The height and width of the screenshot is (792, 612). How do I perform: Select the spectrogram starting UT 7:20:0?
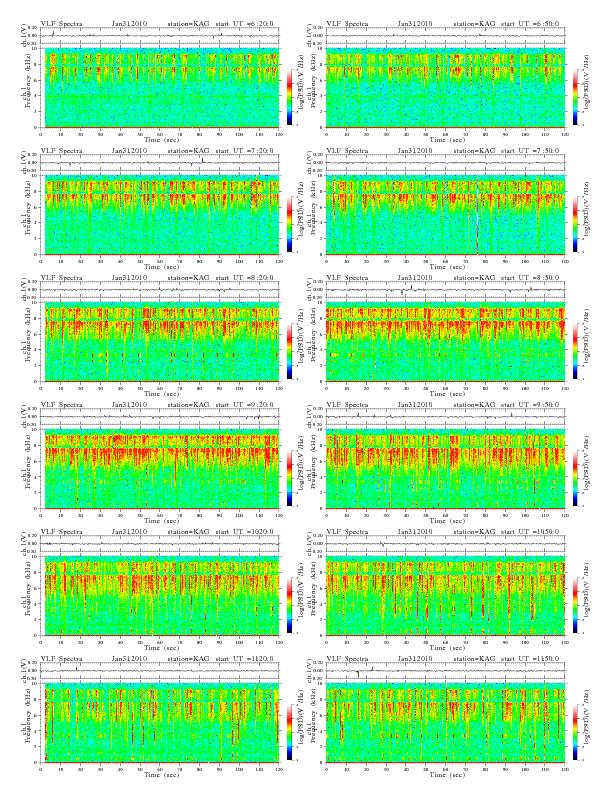click(160, 215)
